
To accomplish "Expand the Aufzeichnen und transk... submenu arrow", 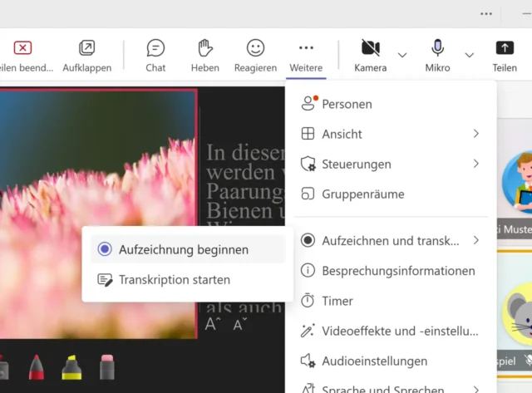I will click(x=476, y=240).
